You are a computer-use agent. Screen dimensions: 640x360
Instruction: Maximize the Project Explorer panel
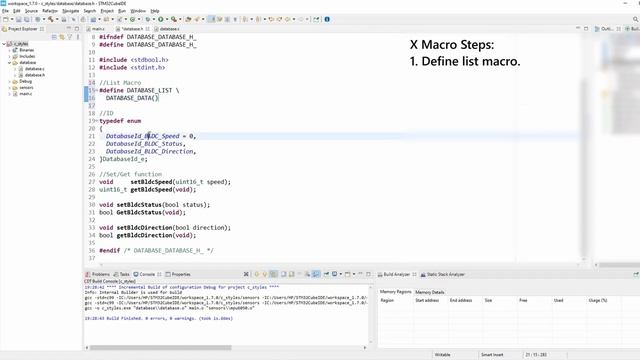[x=77, y=29]
